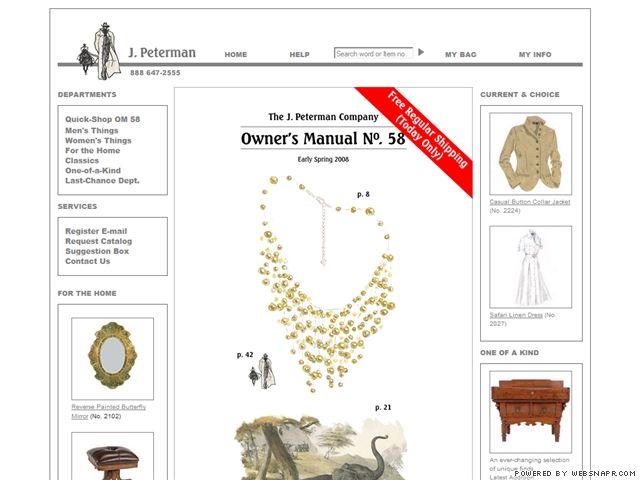Open the Women's Things department

coord(98,140)
